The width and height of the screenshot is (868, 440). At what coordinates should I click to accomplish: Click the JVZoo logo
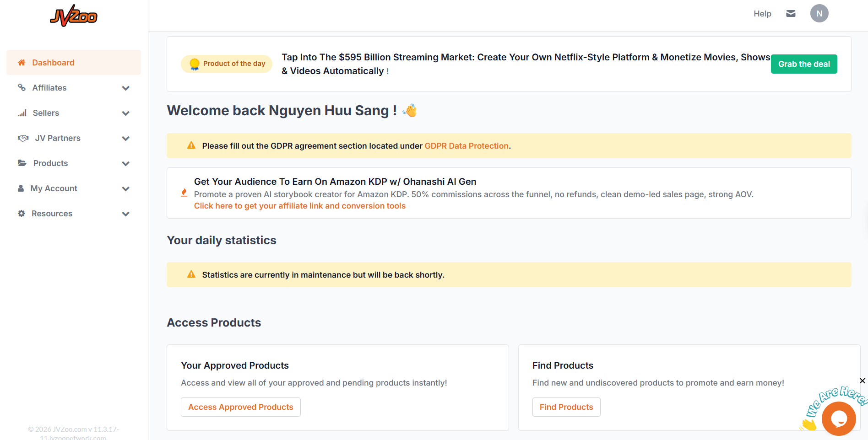click(x=74, y=16)
